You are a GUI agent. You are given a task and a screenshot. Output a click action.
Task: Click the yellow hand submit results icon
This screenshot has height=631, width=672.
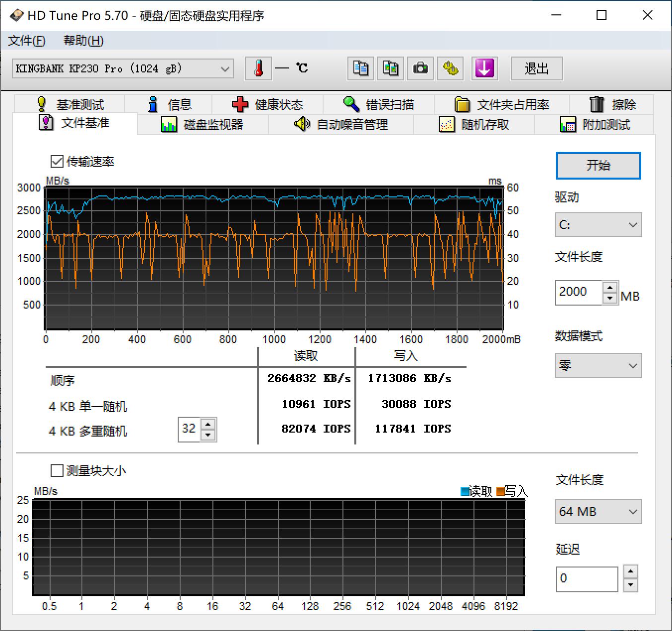[450, 68]
